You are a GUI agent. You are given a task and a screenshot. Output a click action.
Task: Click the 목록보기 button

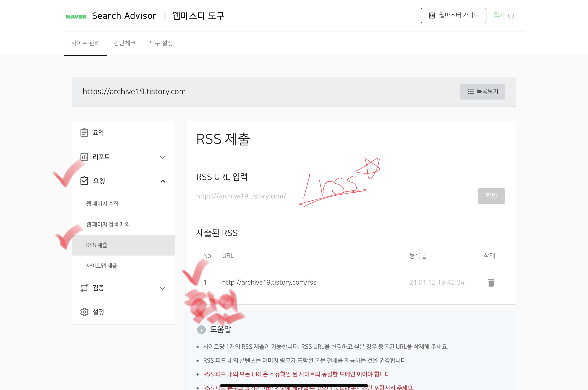click(x=482, y=92)
